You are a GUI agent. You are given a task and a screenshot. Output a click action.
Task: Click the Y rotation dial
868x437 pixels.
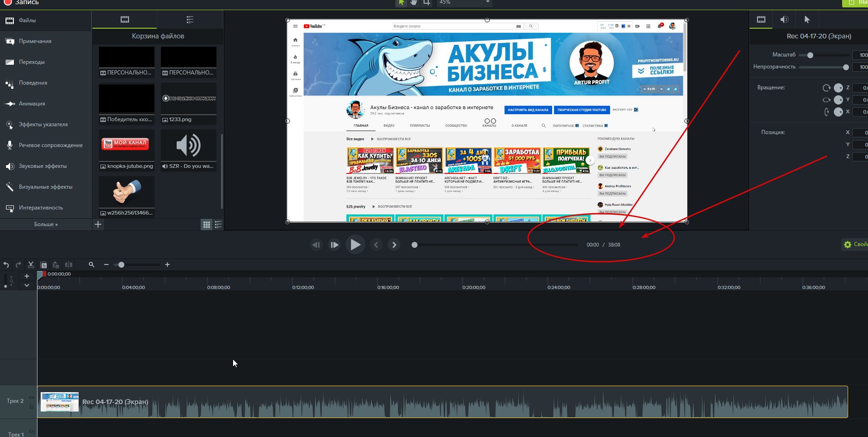[x=838, y=100]
